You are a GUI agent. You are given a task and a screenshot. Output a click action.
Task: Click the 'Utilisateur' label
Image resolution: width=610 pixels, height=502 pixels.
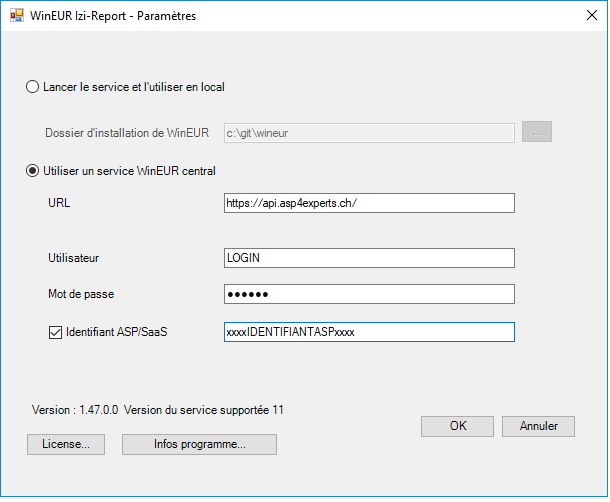(74, 258)
